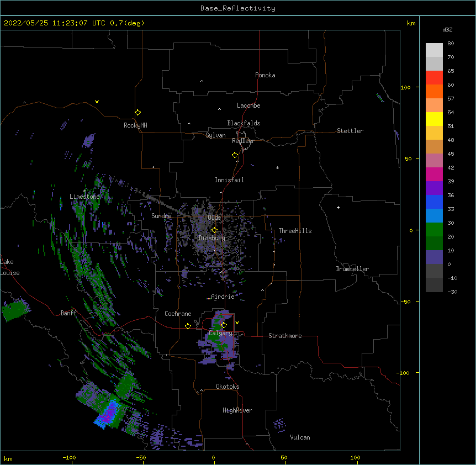The width and height of the screenshot is (476, 465).
Task: Click the yellow v marker east of Calgary
Action: tap(237, 323)
